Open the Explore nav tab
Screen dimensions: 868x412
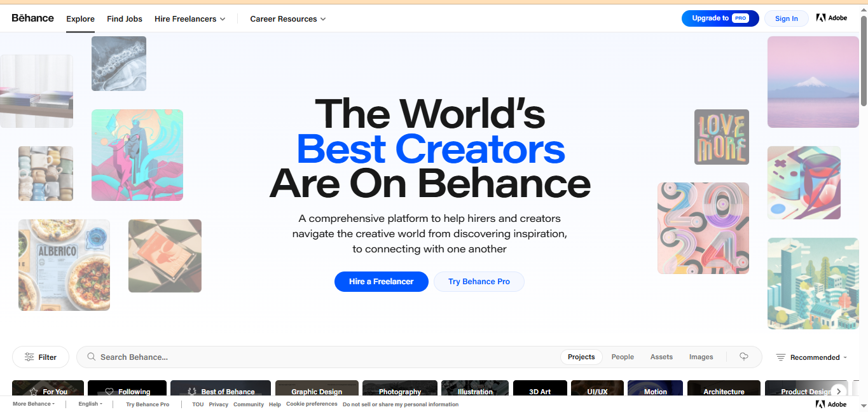(x=80, y=19)
